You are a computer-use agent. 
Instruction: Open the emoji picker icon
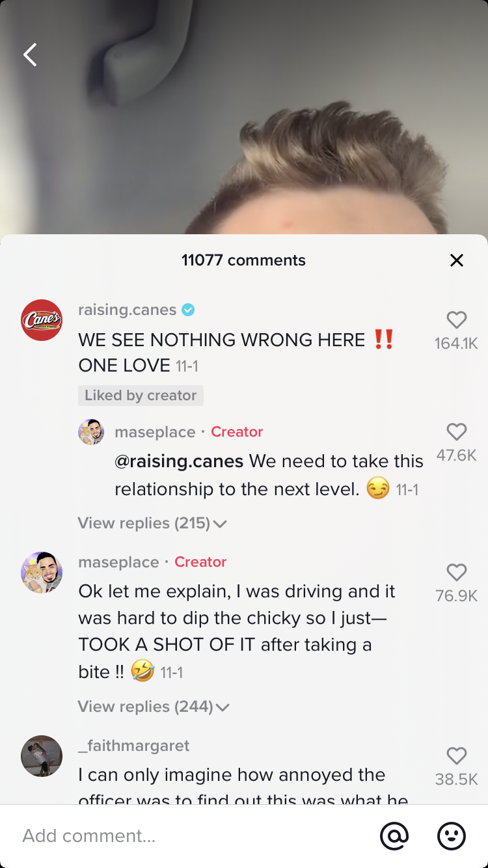451,836
